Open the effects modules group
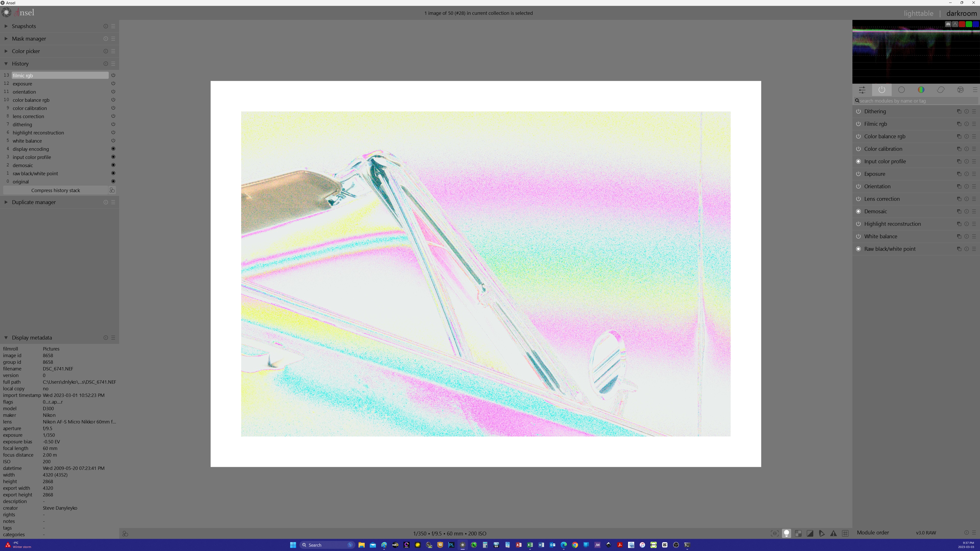 pos(960,90)
